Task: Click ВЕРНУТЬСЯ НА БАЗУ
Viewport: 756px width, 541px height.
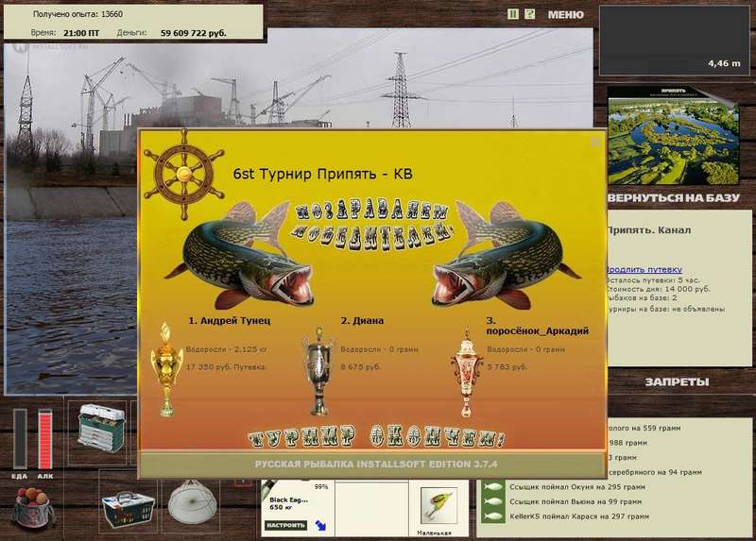Action: (x=674, y=198)
